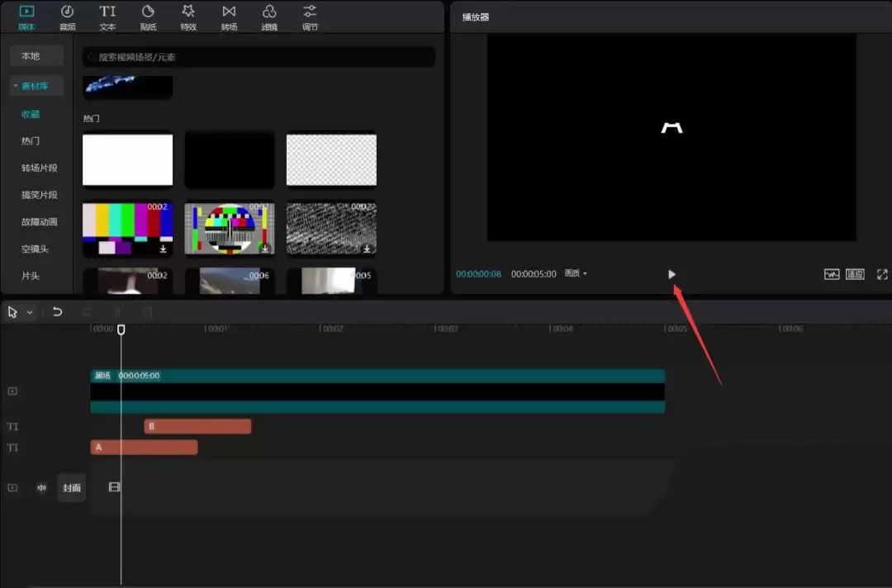Mute the main track speaker icon
892x588 pixels.
click(x=41, y=487)
